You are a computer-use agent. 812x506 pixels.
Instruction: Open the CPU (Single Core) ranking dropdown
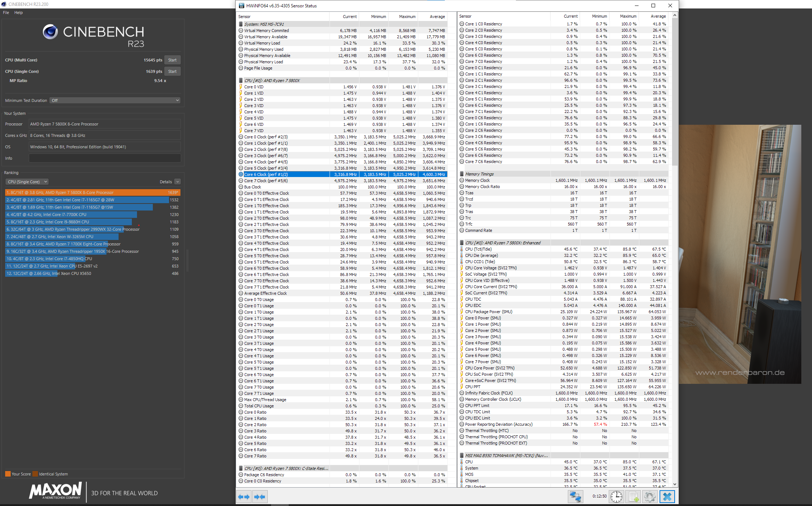click(x=27, y=182)
